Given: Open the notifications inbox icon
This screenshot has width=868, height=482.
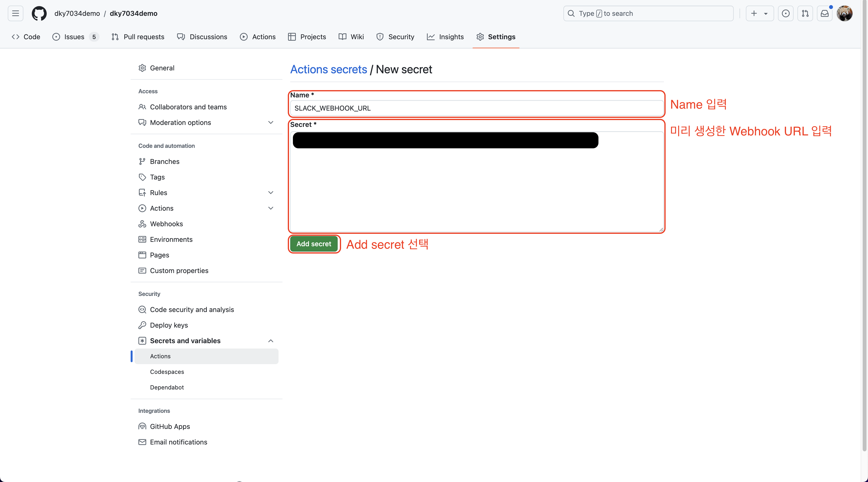Looking at the screenshot, I should 824,13.
